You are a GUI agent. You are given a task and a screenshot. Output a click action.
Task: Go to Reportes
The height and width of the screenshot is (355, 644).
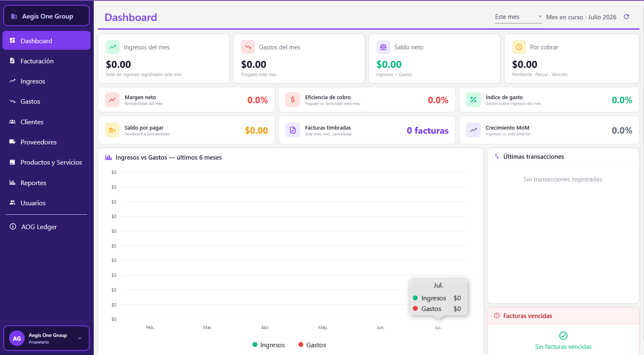point(46,183)
